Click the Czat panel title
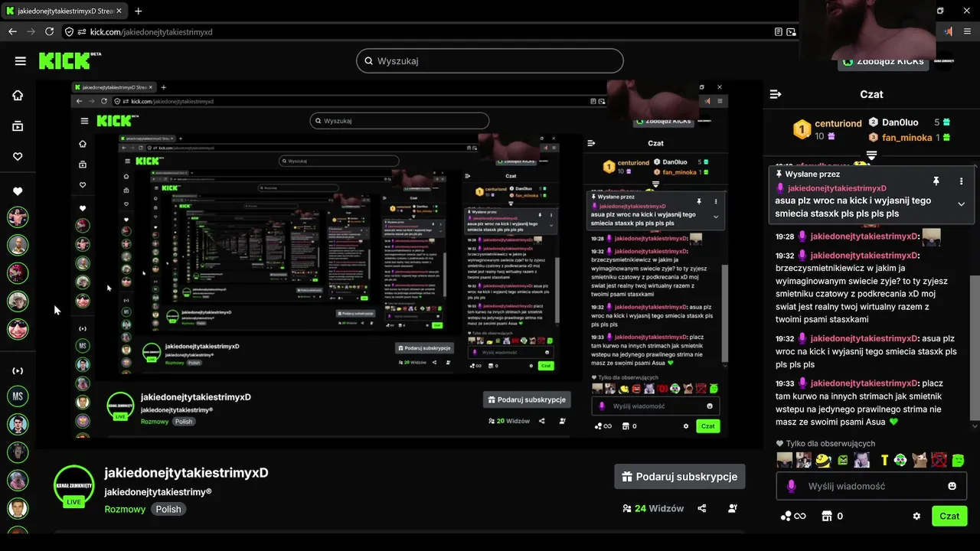This screenshot has height=551, width=980. [x=871, y=94]
